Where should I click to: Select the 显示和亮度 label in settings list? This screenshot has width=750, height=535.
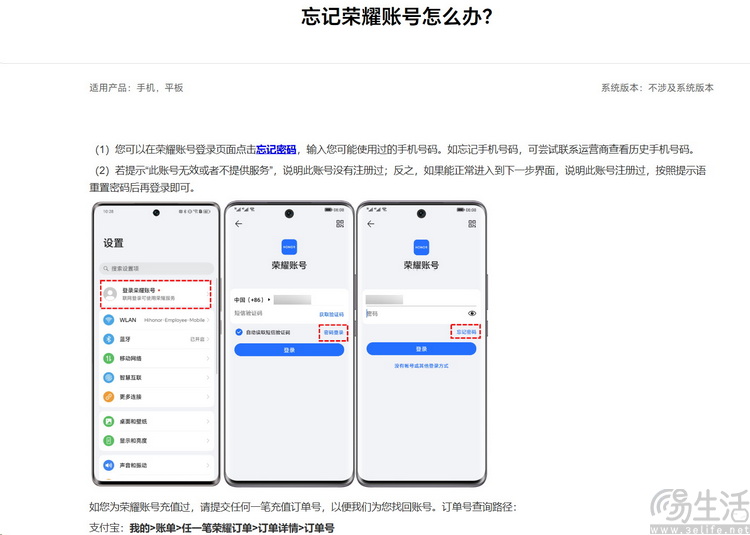(x=133, y=440)
